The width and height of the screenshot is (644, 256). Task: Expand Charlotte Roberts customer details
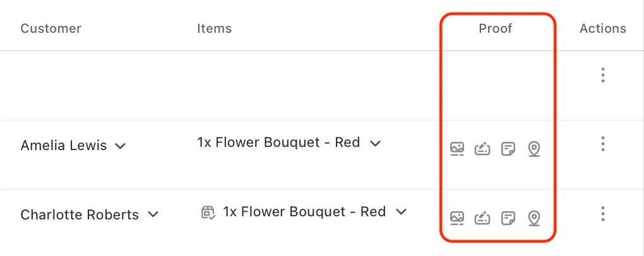pos(153,214)
